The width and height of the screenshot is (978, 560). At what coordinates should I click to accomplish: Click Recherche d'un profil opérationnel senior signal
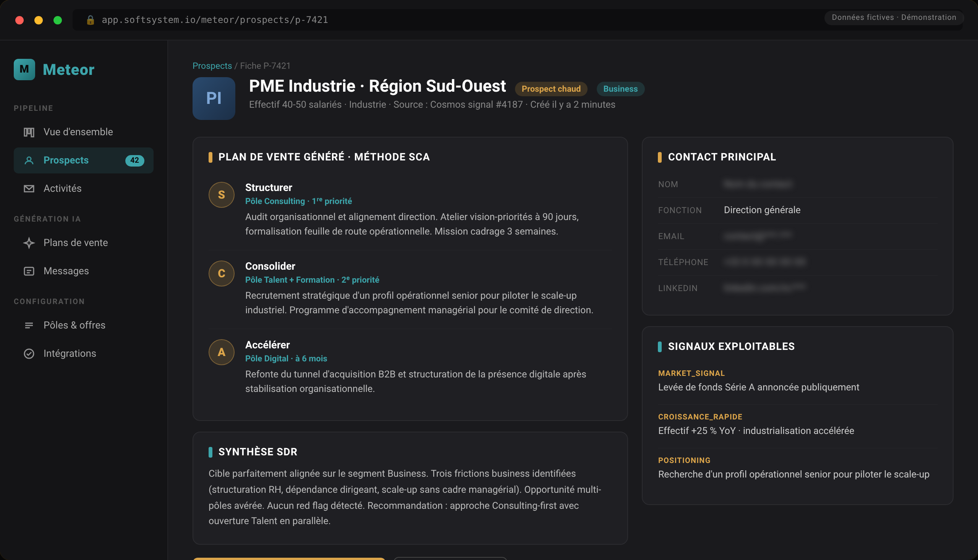[x=793, y=474]
